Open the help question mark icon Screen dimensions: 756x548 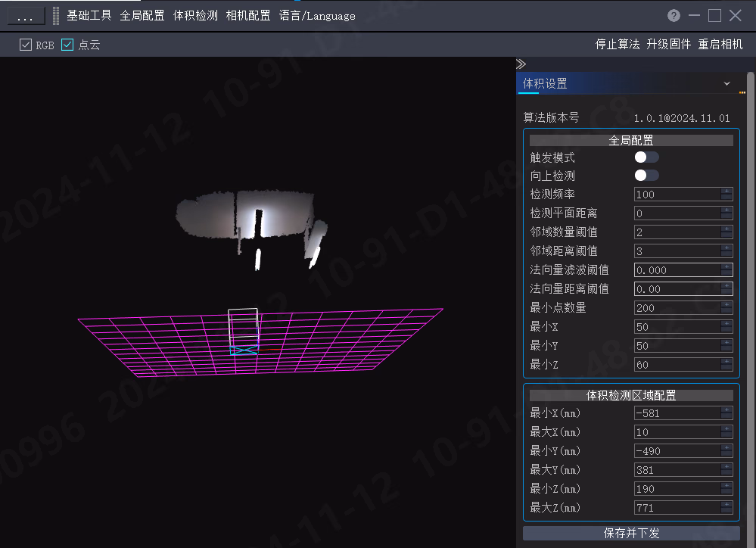[674, 15]
